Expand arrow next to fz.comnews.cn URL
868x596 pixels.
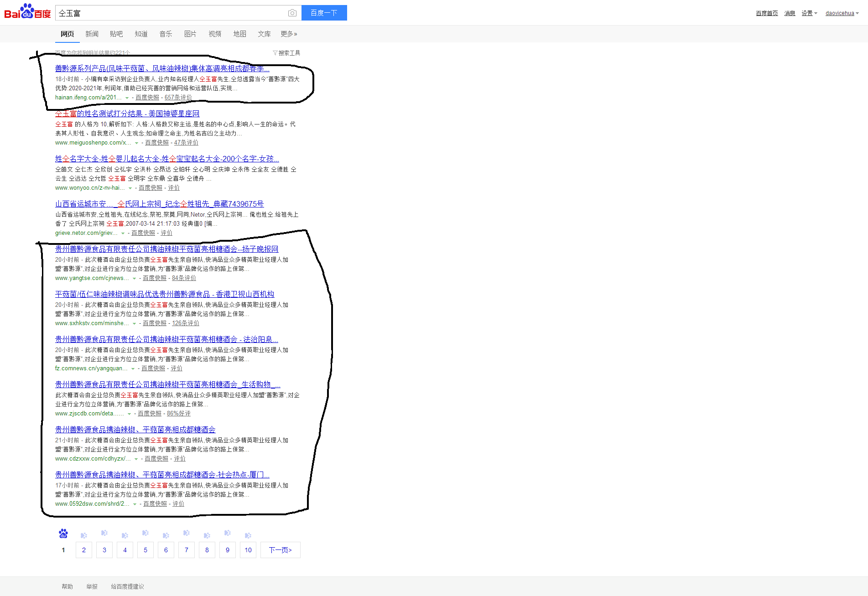(133, 369)
